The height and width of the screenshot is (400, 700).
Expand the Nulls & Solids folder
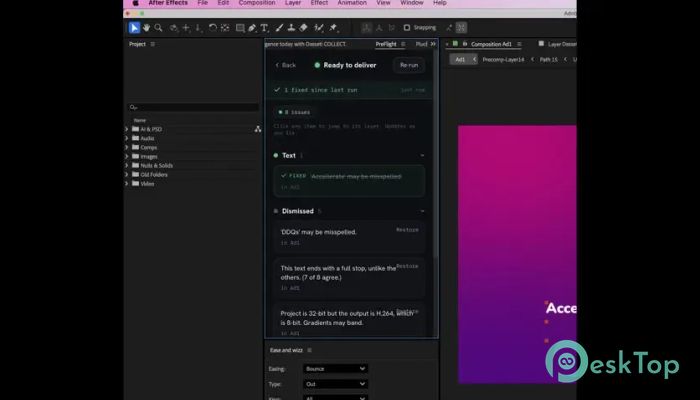(127, 165)
